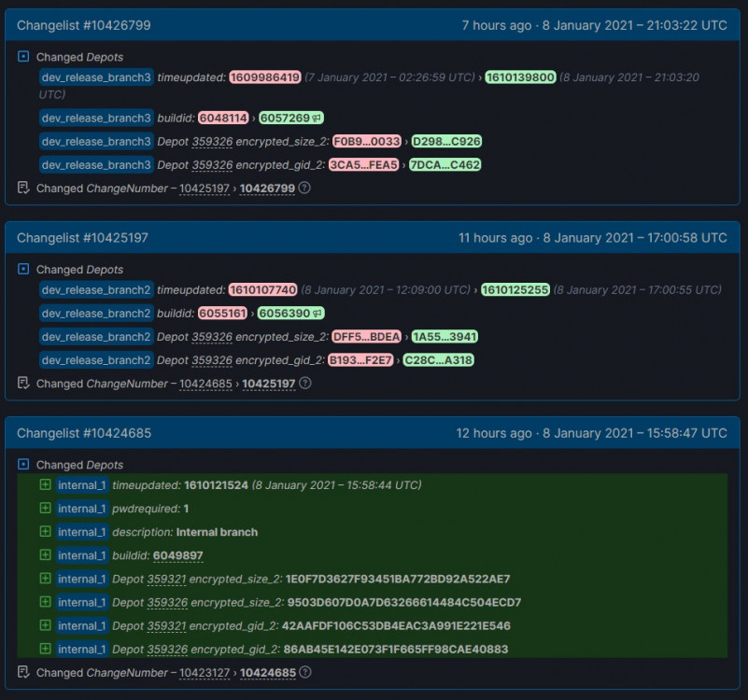
Task: Open Changelist #10424685 header link
Action: click(x=84, y=433)
